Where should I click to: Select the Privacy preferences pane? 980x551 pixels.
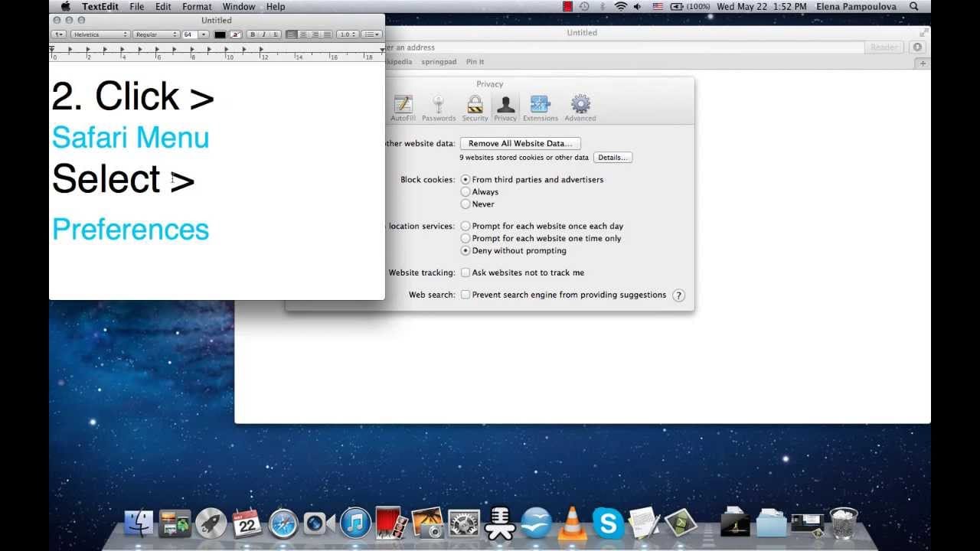point(505,108)
